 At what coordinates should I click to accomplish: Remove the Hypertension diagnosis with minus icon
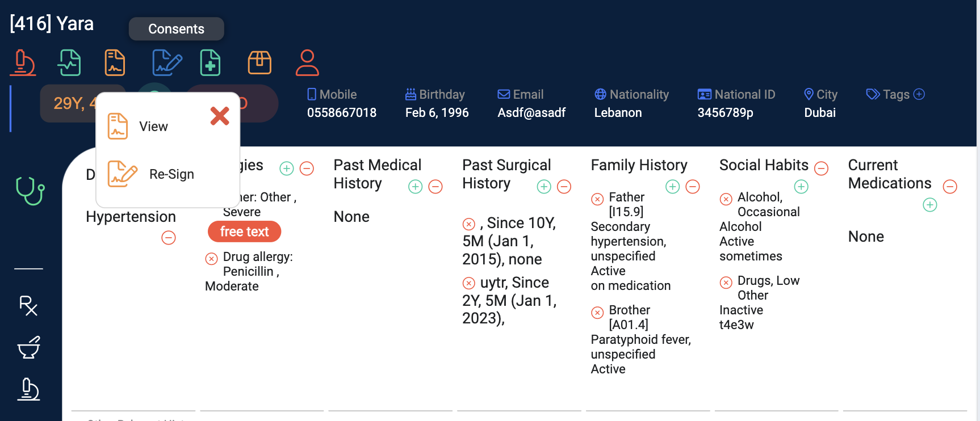pos(169,238)
